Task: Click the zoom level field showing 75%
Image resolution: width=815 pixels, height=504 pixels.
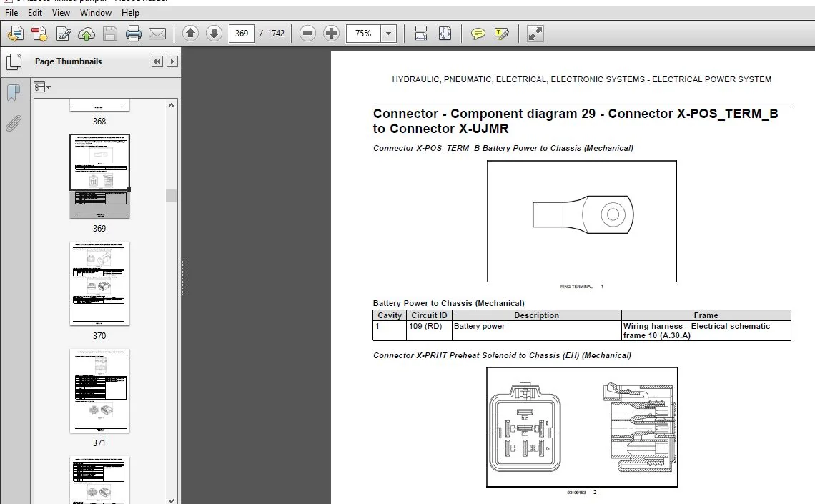Action: click(x=363, y=34)
